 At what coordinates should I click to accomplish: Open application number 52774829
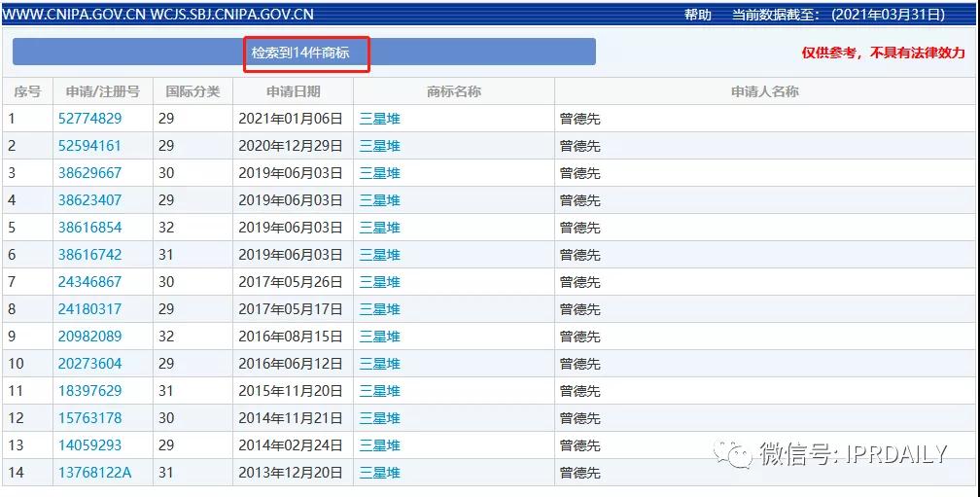pyautogui.click(x=90, y=118)
